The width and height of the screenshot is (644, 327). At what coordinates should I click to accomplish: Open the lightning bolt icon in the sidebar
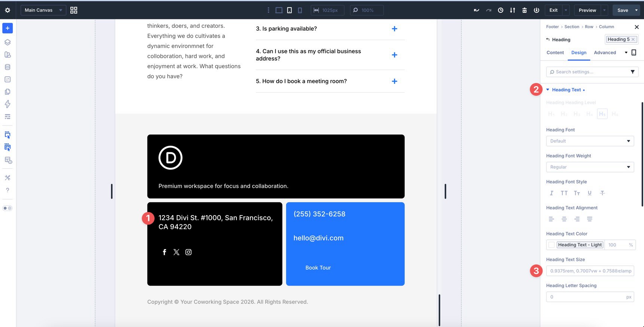pos(7,104)
